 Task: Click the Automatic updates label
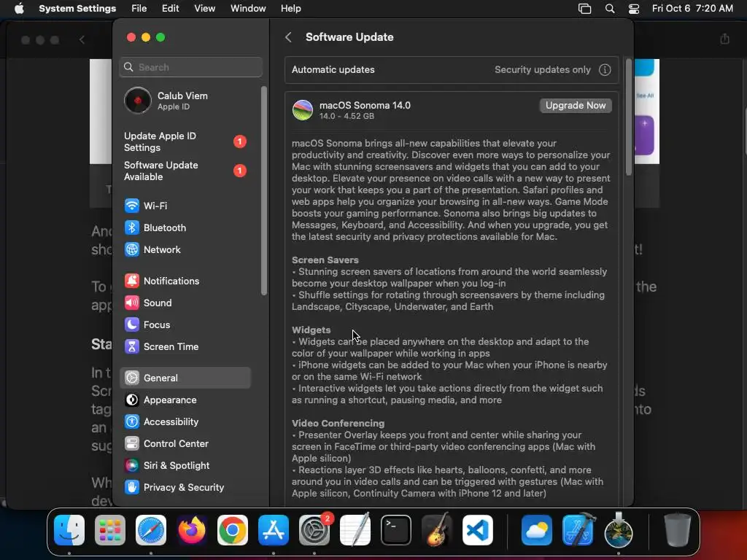(x=333, y=70)
